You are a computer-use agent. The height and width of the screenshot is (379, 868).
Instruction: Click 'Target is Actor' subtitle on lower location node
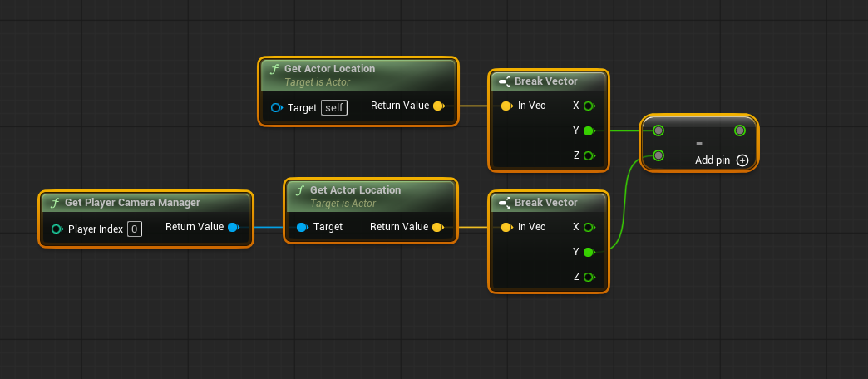[x=343, y=203]
